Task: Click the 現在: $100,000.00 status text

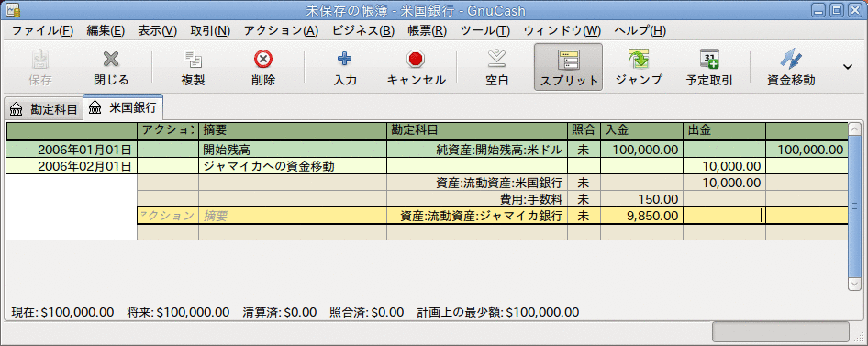Action: pyautogui.click(x=62, y=312)
